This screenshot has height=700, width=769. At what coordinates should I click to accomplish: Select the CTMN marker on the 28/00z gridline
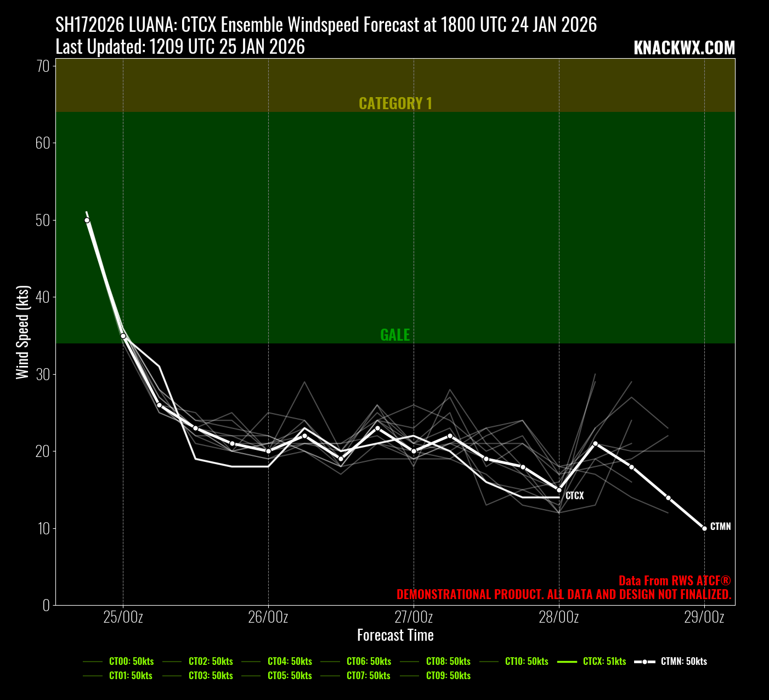tap(559, 490)
